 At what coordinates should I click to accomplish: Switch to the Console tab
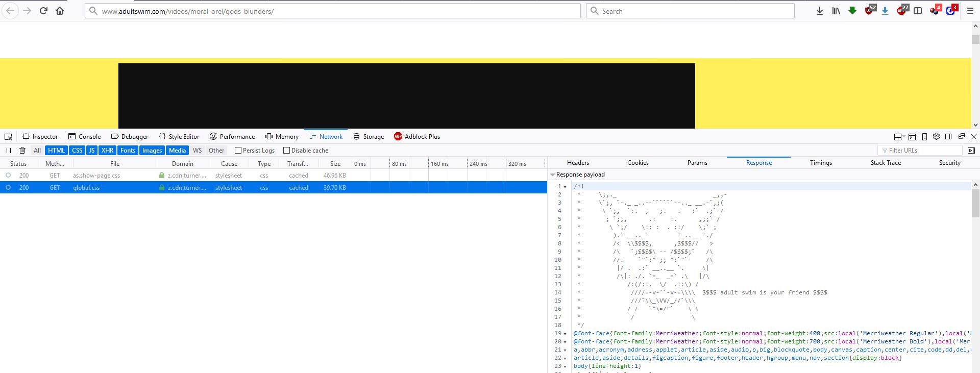pyautogui.click(x=85, y=137)
